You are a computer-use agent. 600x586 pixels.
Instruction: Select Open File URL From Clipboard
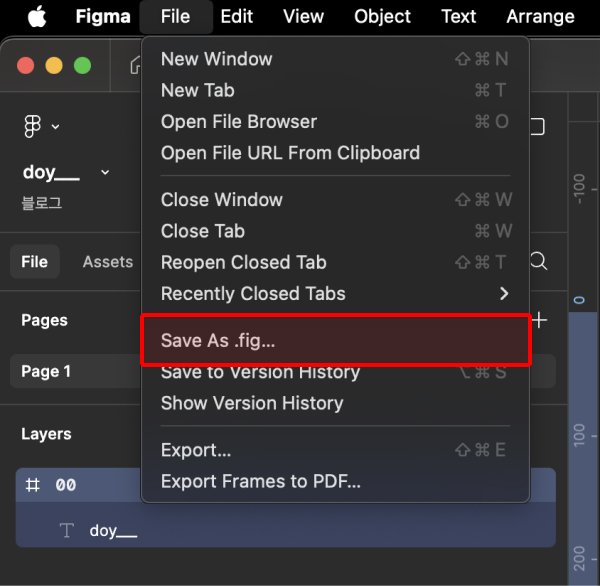coord(336,153)
